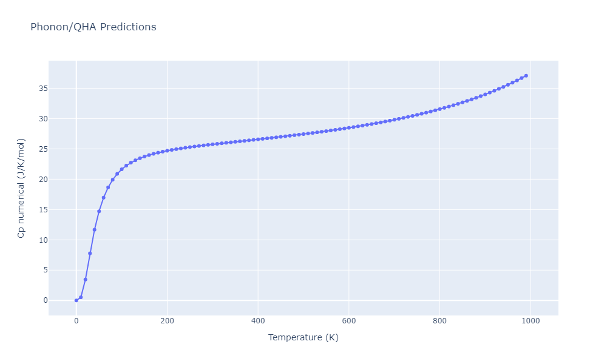Click the Cp numerical (J/K/mol) axis label

point(21,188)
